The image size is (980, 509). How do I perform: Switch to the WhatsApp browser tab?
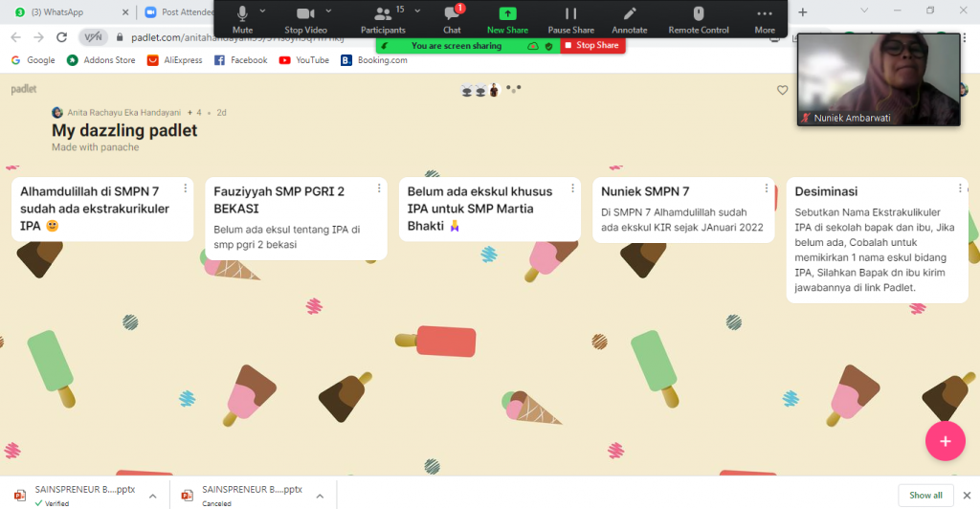[65, 11]
